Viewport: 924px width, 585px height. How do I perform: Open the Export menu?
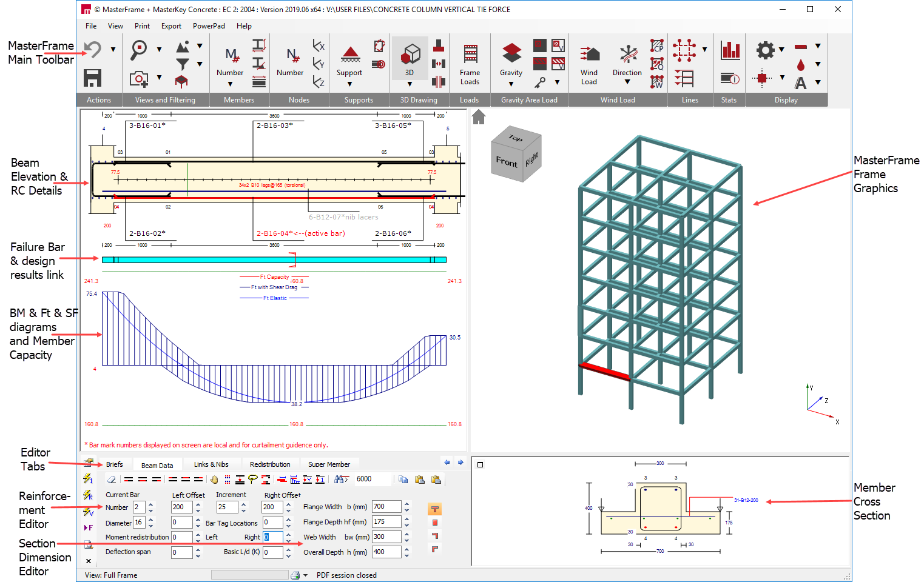pos(171,26)
